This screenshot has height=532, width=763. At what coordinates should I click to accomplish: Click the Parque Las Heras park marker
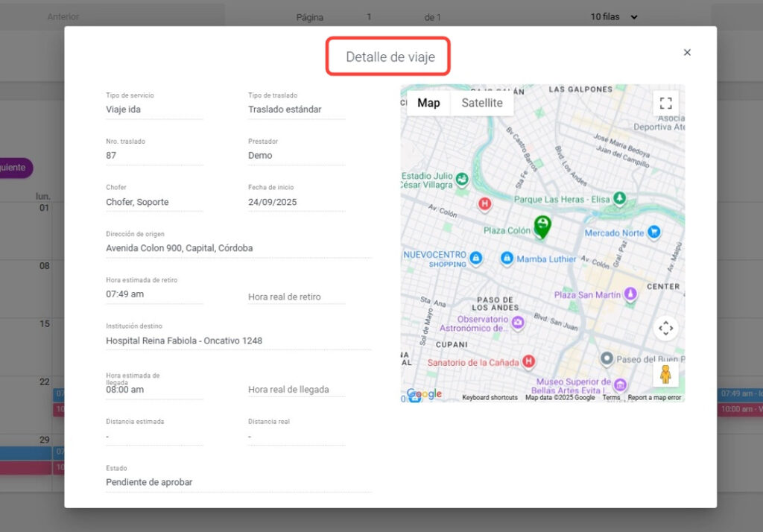pyautogui.click(x=618, y=198)
